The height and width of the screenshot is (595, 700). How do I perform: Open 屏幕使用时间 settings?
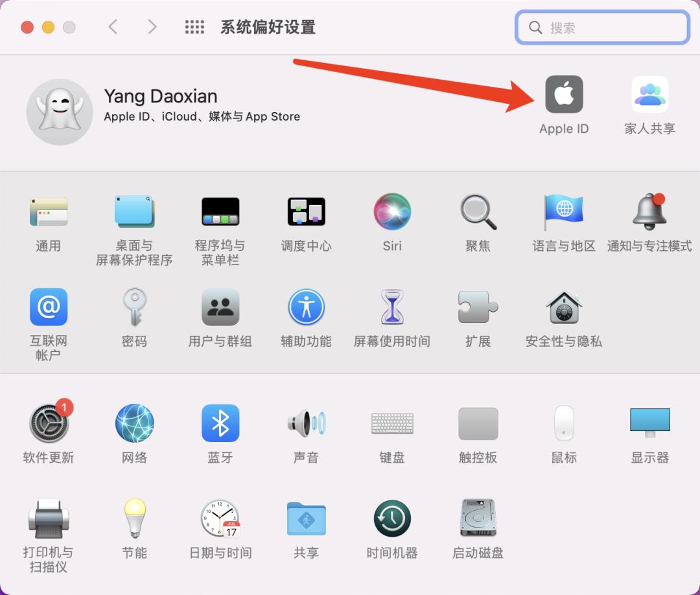pyautogui.click(x=391, y=307)
